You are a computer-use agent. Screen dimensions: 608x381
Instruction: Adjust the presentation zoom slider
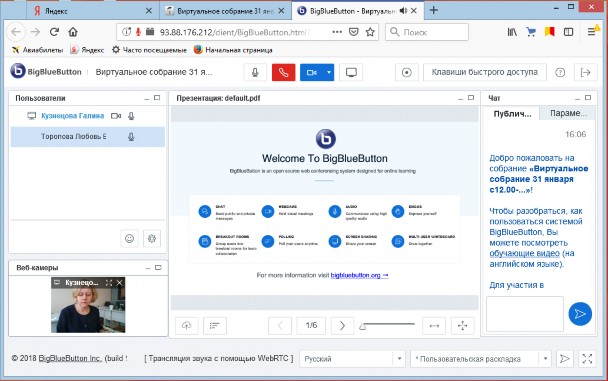tap(387, 325)
